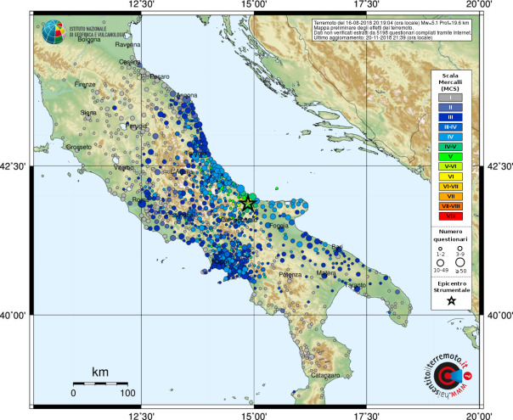Click the epicenter star on the map

[247, 203]
